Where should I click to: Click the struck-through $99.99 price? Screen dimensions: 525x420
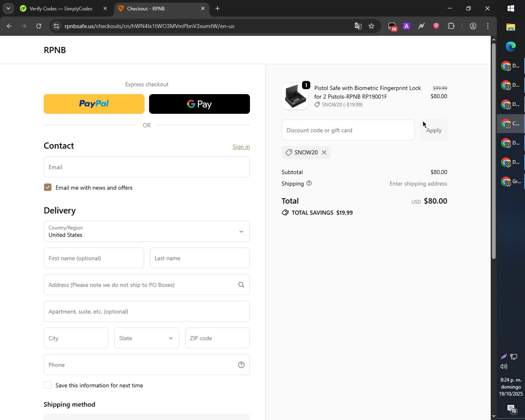tap(440, 88)
